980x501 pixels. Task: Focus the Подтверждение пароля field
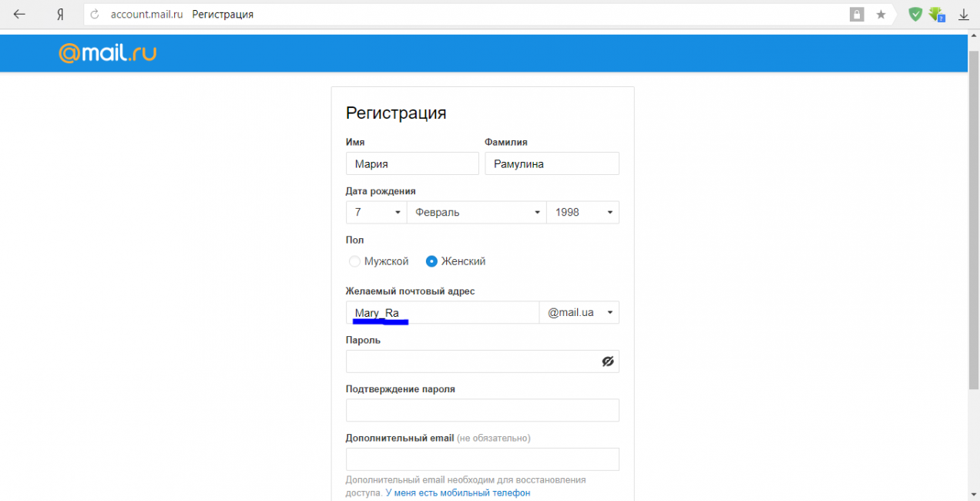coord(482,410)
